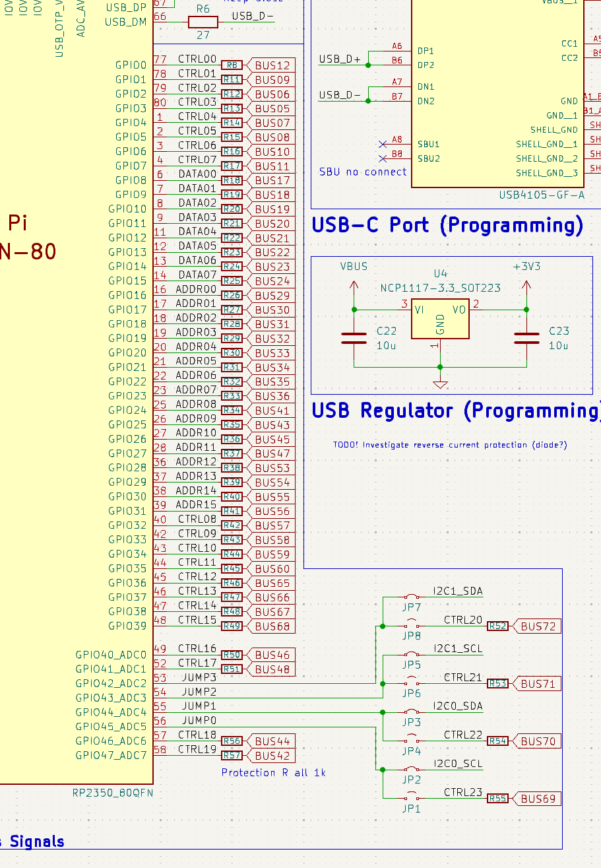The width and height of the screenshot is (601, 868).
Task: Select jumper JP3 for I2C0_SDA
Action: [x=412, y=712]
